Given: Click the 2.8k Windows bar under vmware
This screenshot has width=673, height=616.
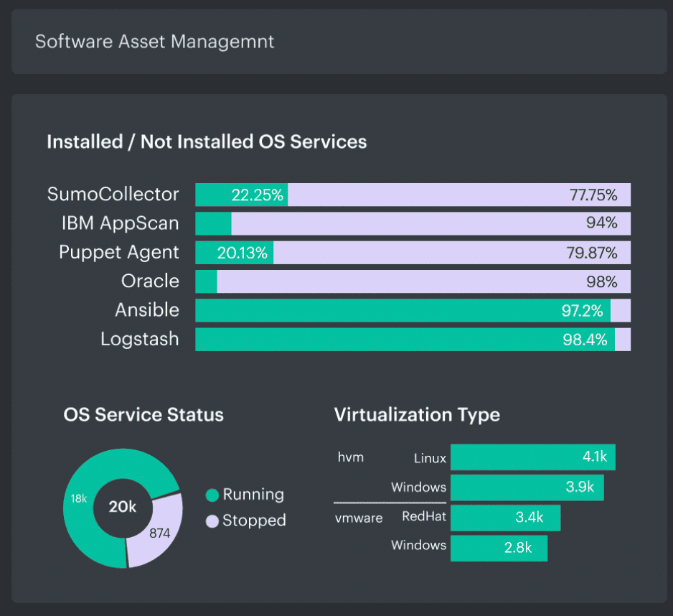Looking at the screenshot, I should click(499, 547).
